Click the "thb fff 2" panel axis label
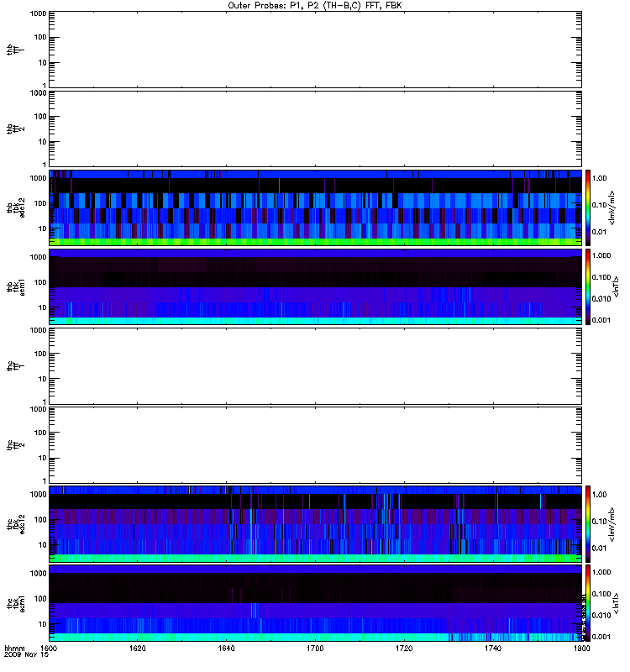This screenshot has width=630, height=672. point(15,129)
